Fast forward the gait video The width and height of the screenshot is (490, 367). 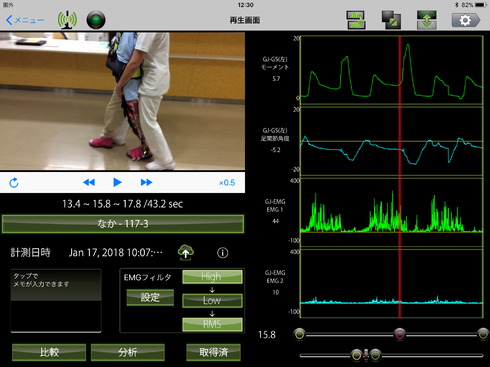[146, 182]
